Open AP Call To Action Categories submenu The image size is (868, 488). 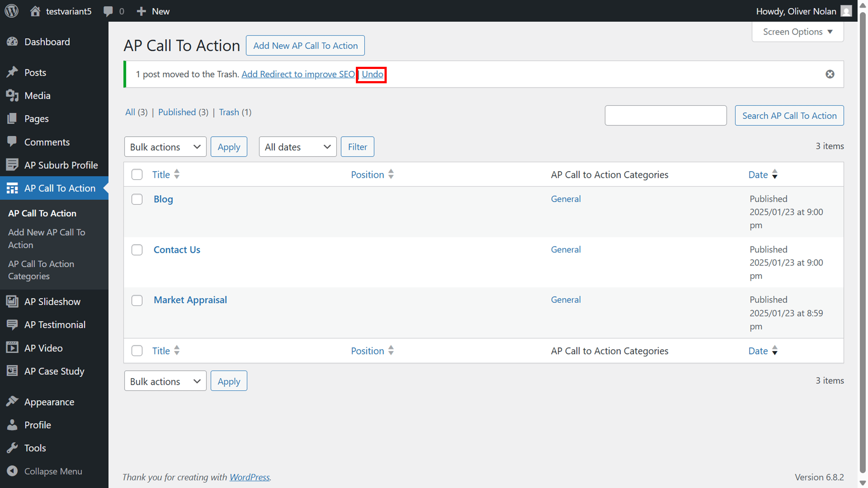click(x=41, y=270)
